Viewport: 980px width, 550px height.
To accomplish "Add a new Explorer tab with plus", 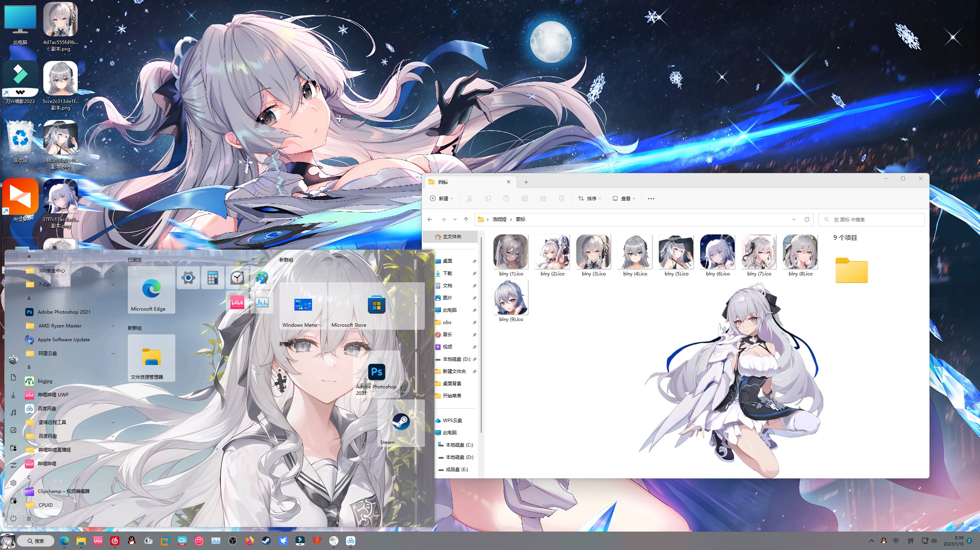I will [x=526, y=182].
